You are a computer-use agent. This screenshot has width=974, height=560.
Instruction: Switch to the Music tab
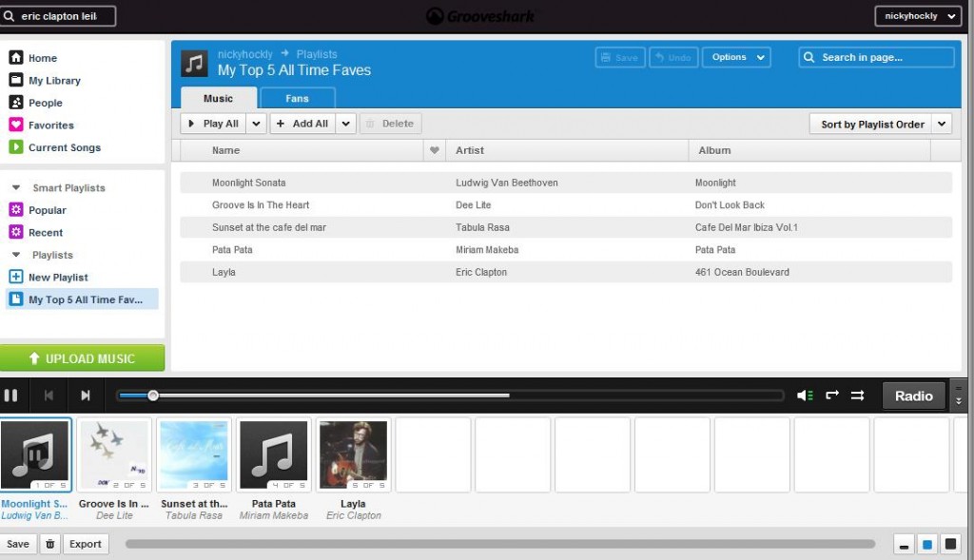click(x=219, y=98)
